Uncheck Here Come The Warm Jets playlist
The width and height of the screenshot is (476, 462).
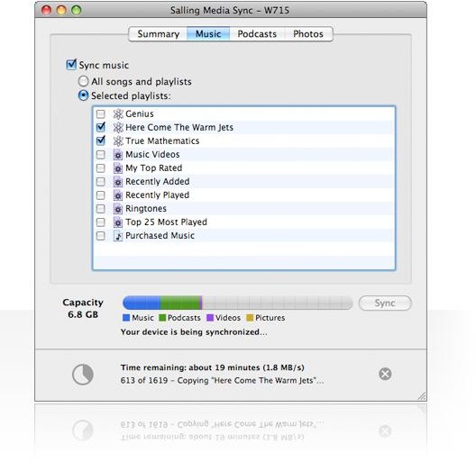point(100,127)
